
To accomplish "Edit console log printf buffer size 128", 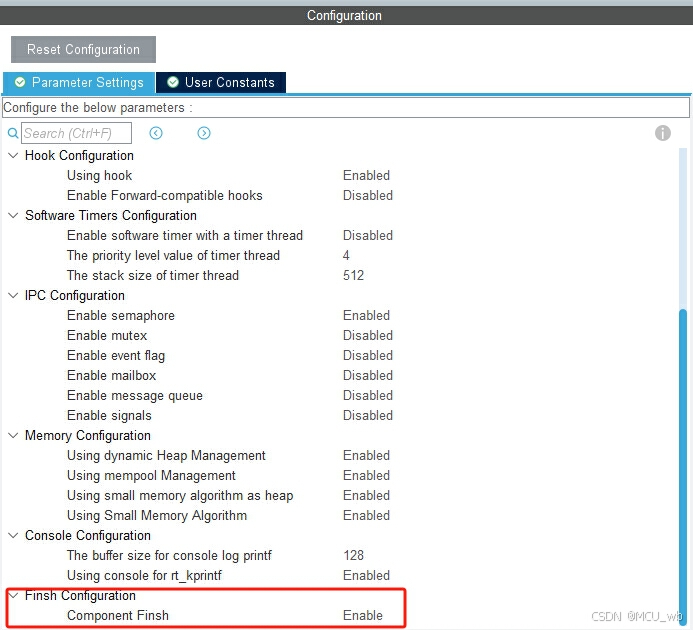I will coord(353,555).
